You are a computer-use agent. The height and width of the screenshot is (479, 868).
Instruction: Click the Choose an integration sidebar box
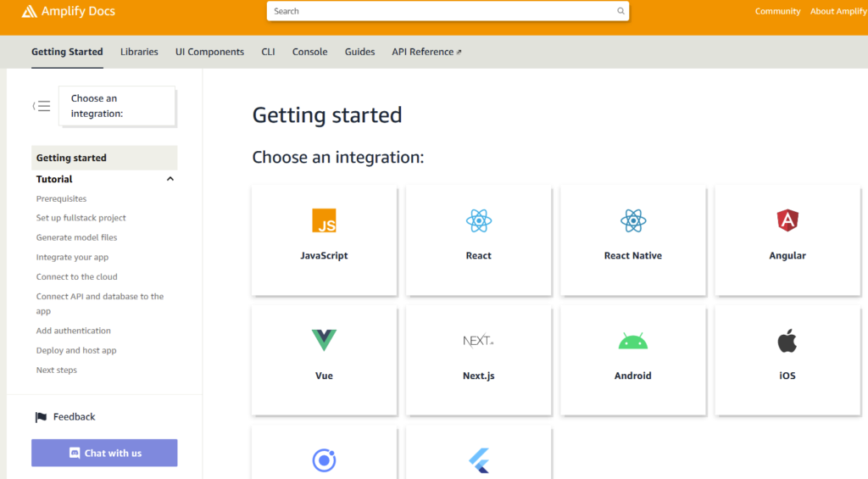pyautogui.click(x=117, y=106)
